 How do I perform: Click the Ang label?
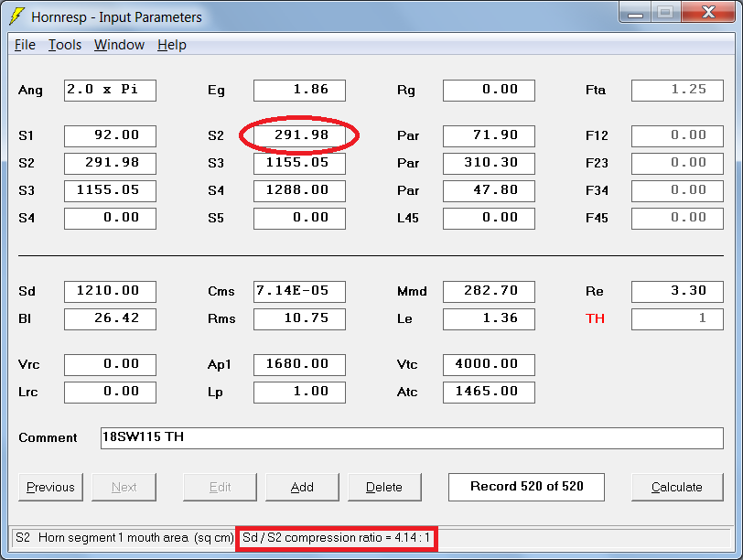coord(30,91)
